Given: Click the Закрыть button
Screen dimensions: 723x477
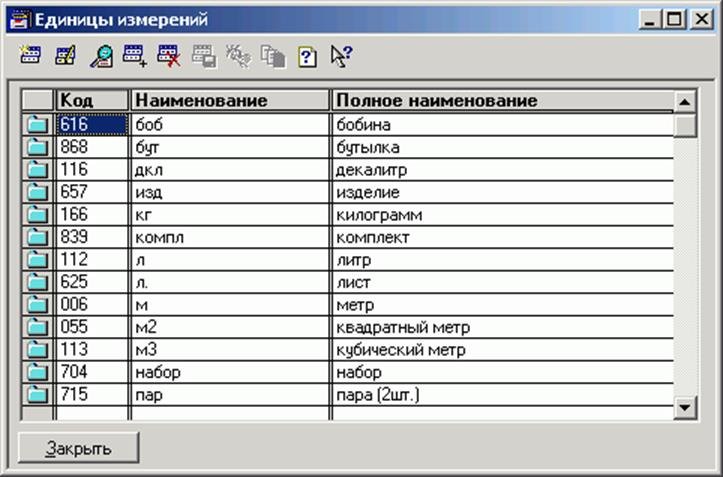Looking at the screenshot, I should tap(78, 448).
